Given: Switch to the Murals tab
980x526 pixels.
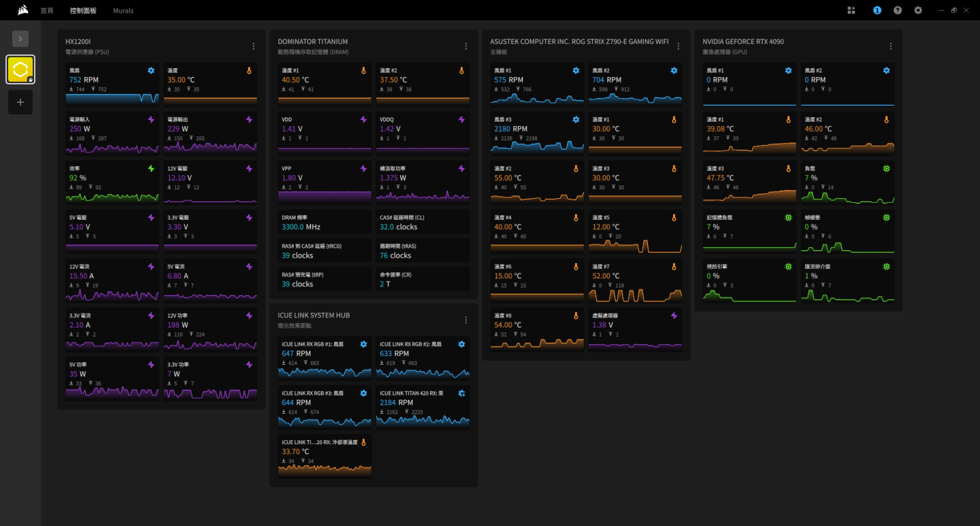Looking at the screenshot, I should 123,11.
